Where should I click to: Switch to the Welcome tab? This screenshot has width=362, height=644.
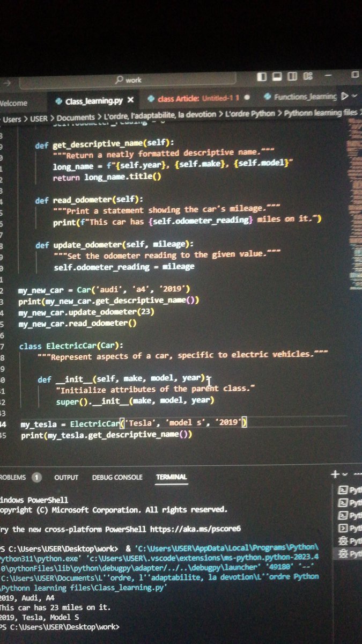click(13, 103)
